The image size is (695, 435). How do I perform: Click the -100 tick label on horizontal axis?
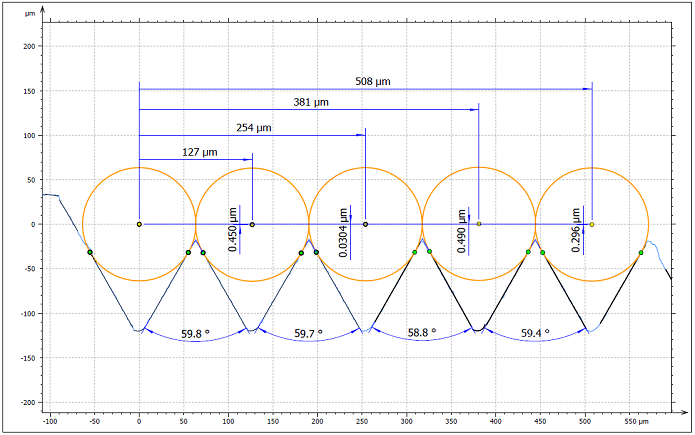point(50,421)
